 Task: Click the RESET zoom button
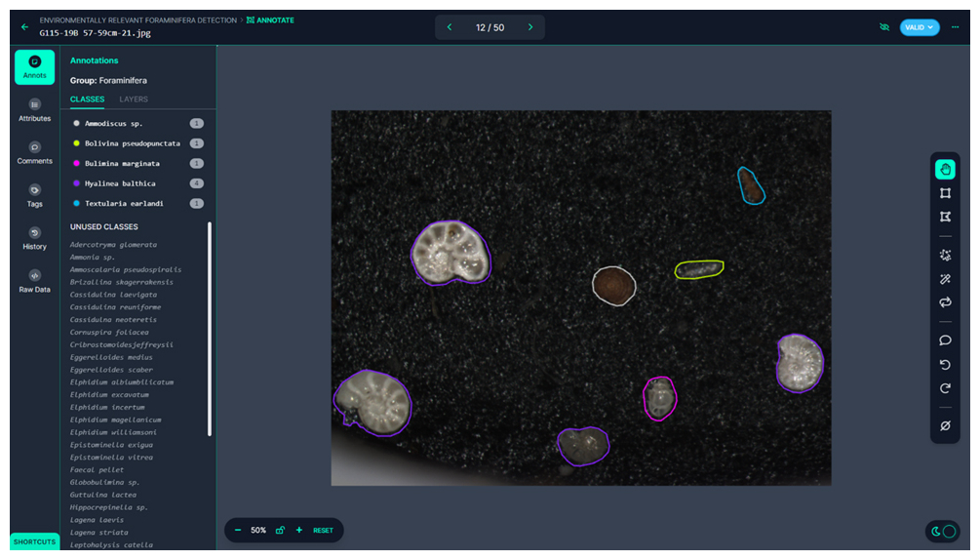[323, 531]
